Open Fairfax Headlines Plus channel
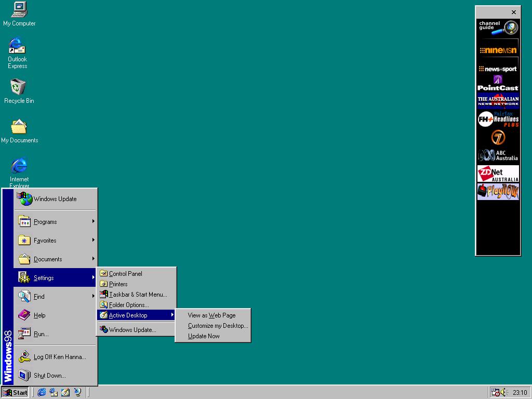The image size is (532, 399). [x=498, y=119]
